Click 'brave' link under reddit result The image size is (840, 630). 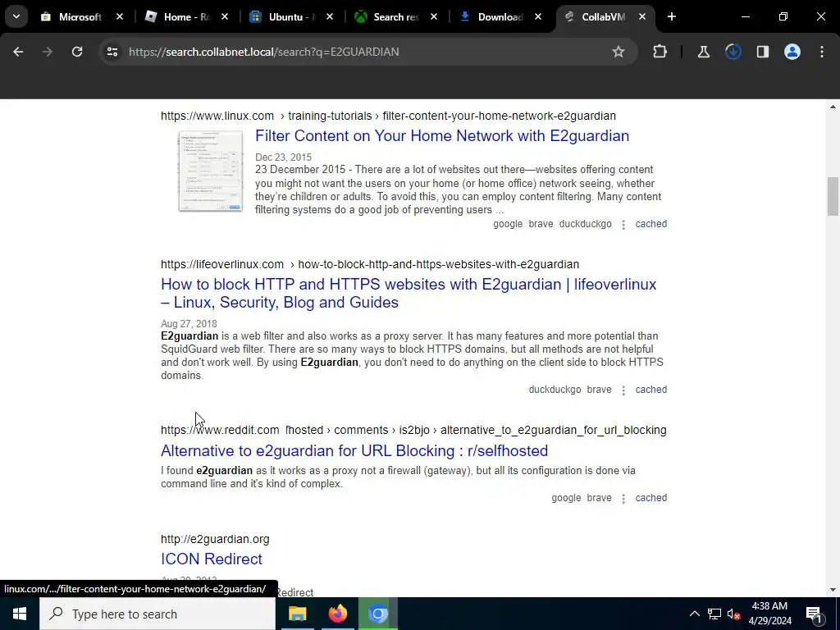pyautogui.click(x=599, y=498)
